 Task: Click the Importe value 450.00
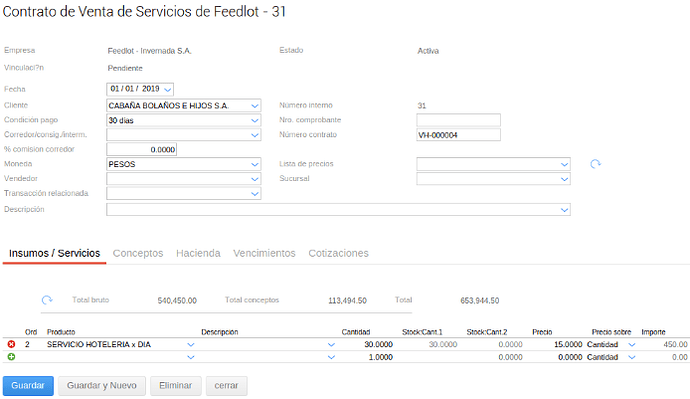tap(675, 344)
